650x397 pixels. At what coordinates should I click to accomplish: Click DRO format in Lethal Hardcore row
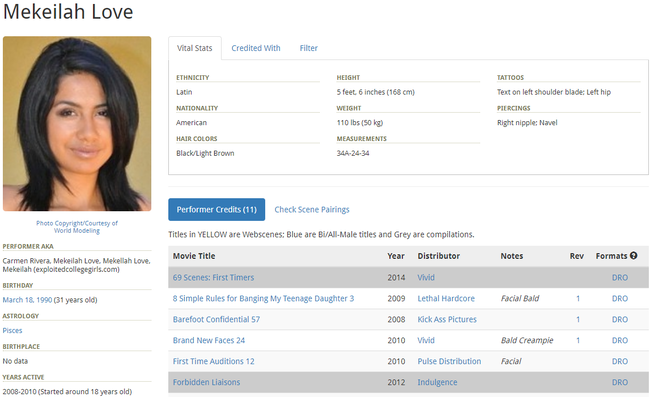click(620, 298)
